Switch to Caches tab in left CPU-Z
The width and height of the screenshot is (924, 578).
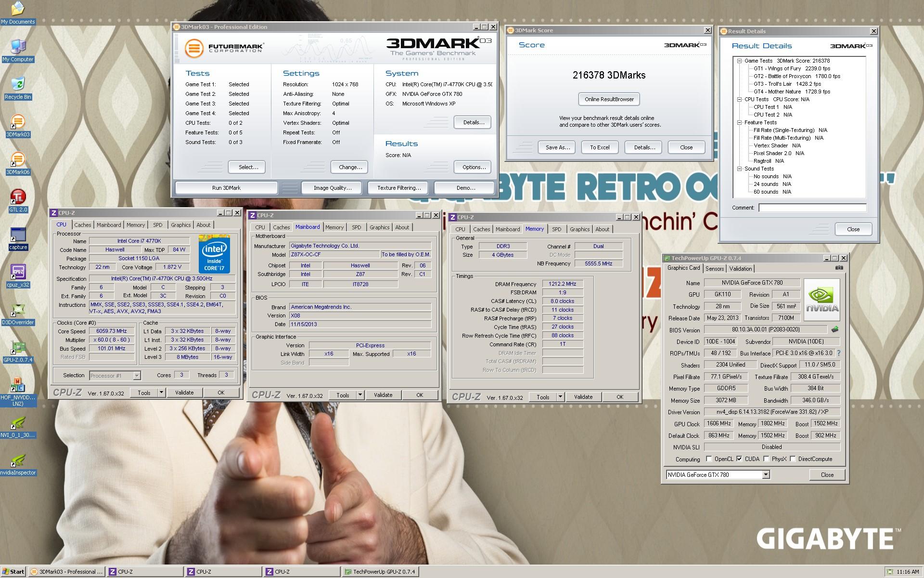[82, 225]
